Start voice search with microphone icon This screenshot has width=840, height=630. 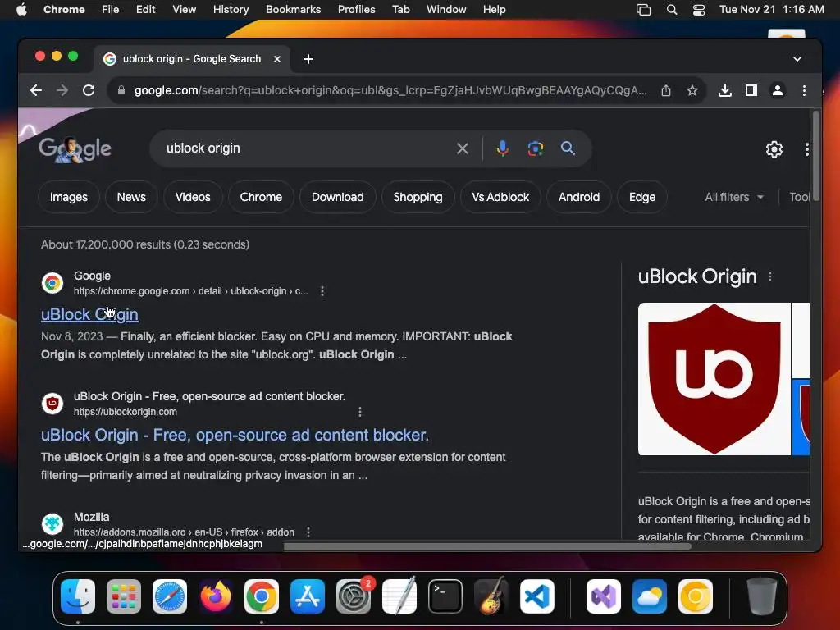503,148
